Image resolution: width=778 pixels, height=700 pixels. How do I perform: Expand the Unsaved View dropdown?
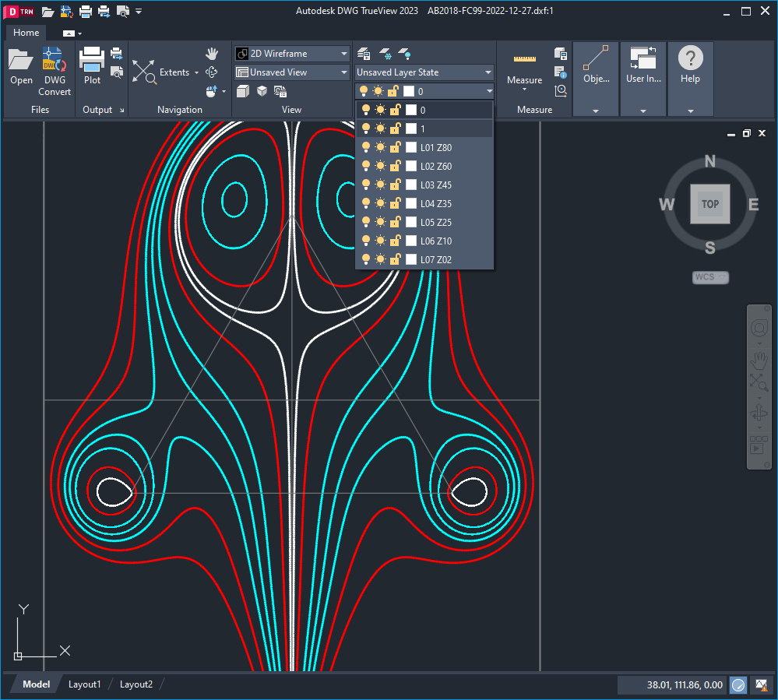(x=343, y=72)
